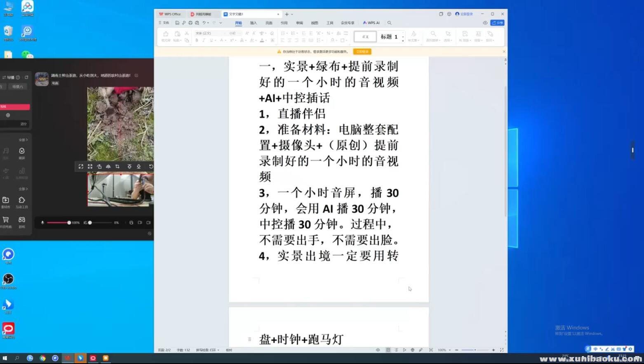Toggle Underline formatting for selected text
This screenshot has height=364, width=644.
pyautogui.click(x=212, y=40)
